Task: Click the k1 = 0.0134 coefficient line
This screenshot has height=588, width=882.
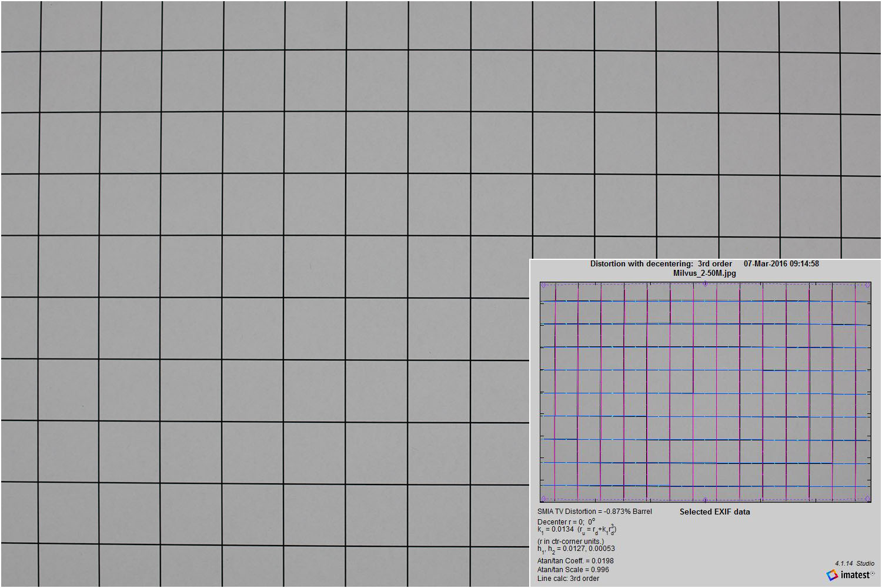Action: pos(576,530)
